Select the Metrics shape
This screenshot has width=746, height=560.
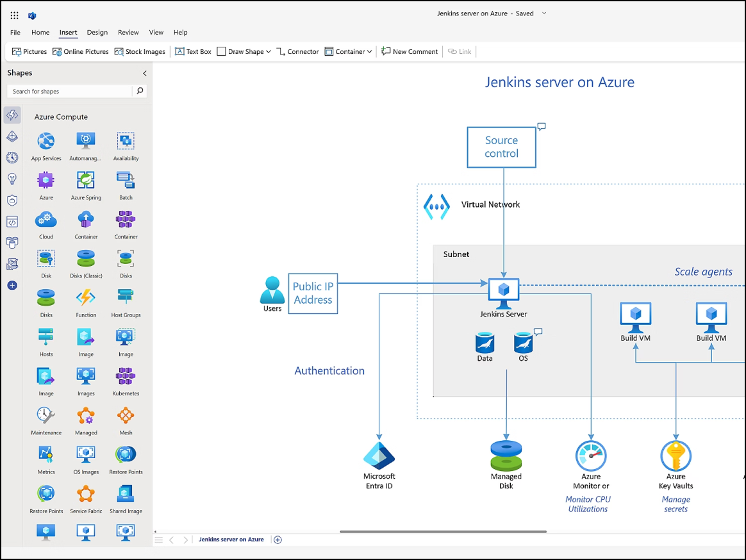coord(46,460)
